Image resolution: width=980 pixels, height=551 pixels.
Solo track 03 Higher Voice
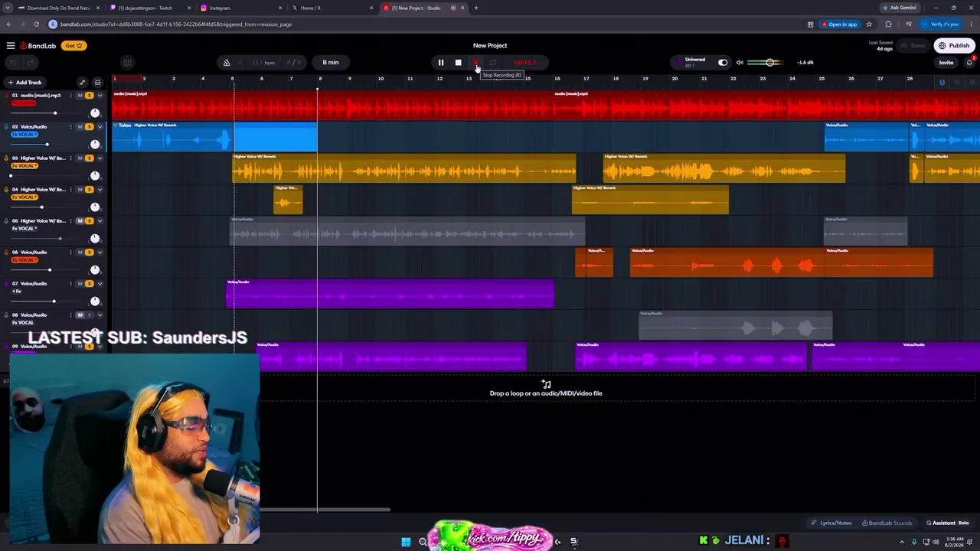(x=90, y=158)
